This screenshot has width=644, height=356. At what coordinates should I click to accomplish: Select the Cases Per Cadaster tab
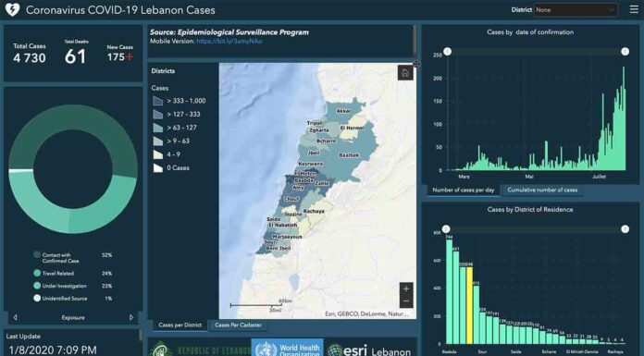[238, 325]
